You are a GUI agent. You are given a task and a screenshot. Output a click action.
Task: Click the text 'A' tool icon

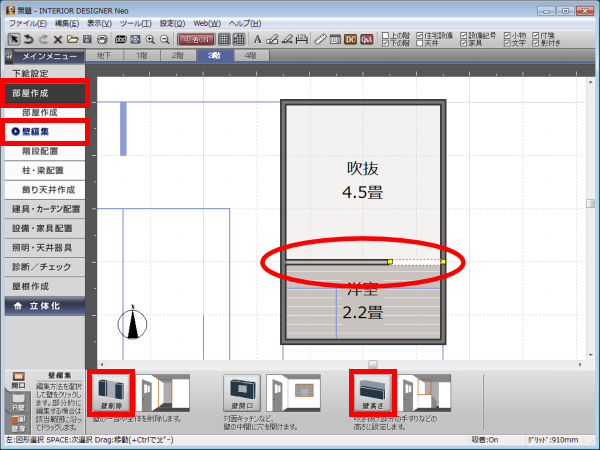click(257, 39)
